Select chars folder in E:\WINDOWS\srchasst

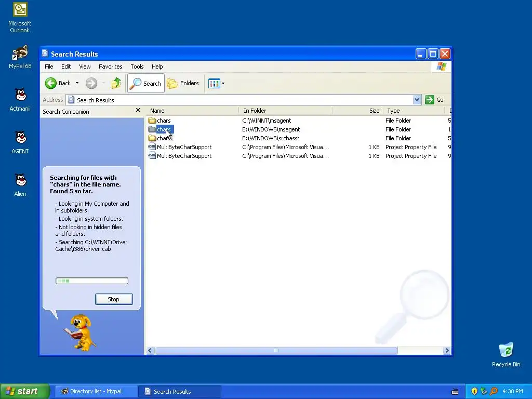[159, 138]
